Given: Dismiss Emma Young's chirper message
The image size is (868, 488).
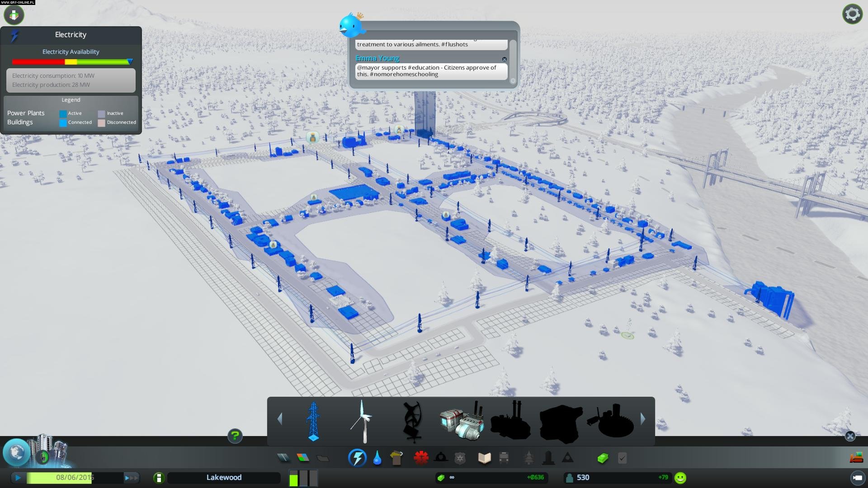Looking at the screenshot, I should 505,59.
